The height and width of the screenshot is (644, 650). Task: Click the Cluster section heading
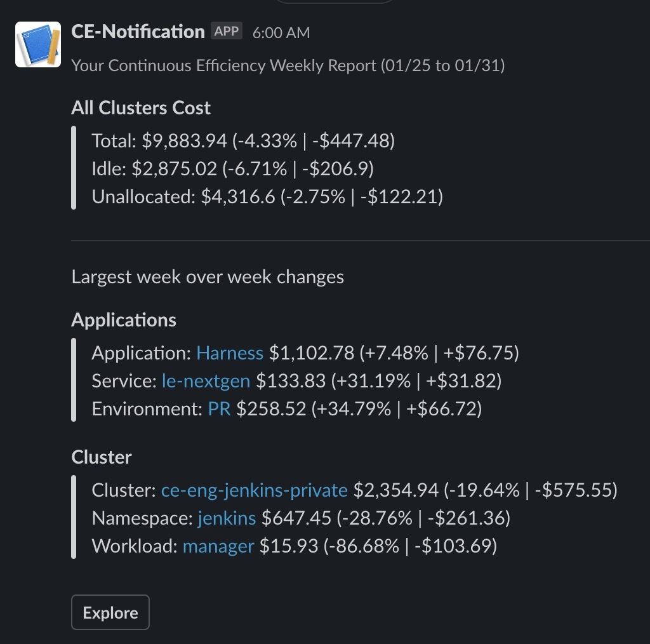click(x=102, y=457)
